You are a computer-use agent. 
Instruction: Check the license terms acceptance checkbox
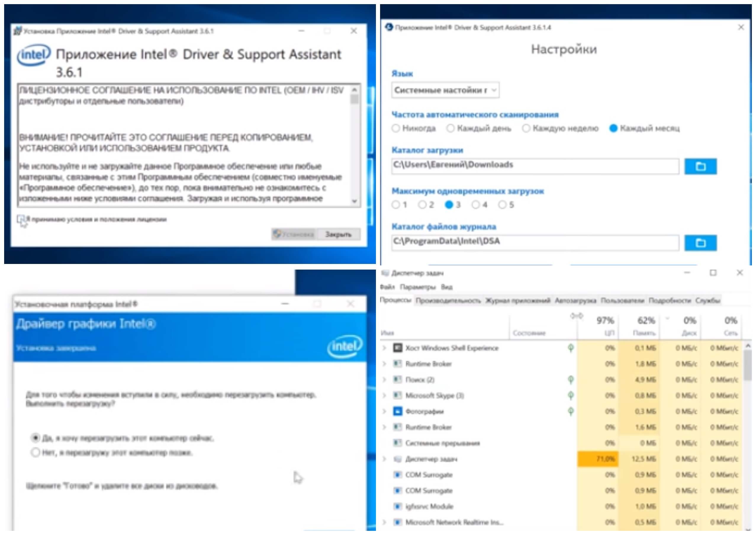[x=21, y=220]
